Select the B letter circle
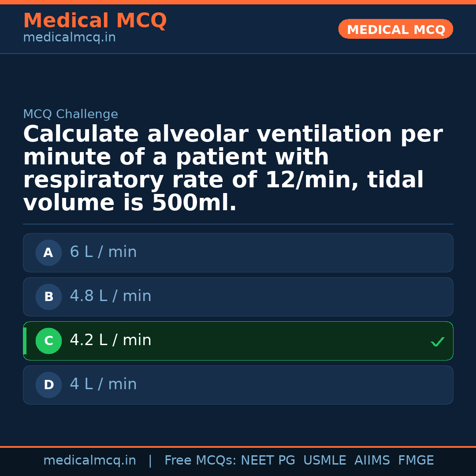 coord(48,297)
